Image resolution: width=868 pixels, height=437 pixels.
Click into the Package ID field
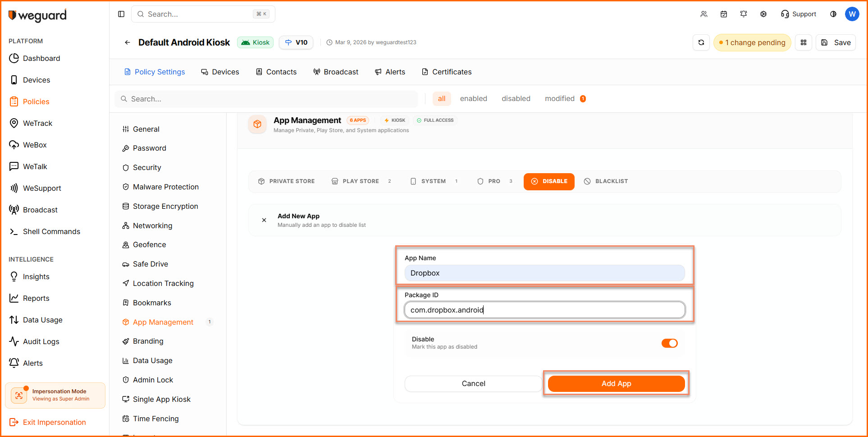[544, 310]
